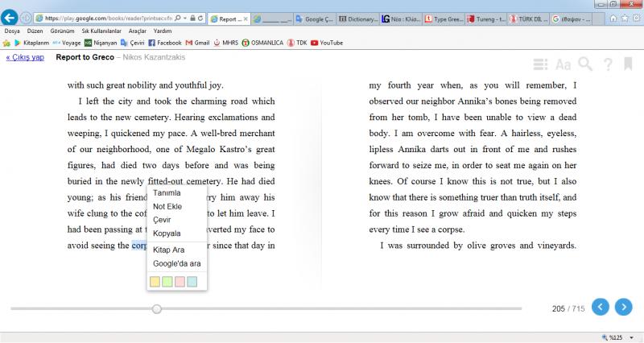Open the Çeviri bookmark
Screen dimensions: 644x343
coord(132,43)
